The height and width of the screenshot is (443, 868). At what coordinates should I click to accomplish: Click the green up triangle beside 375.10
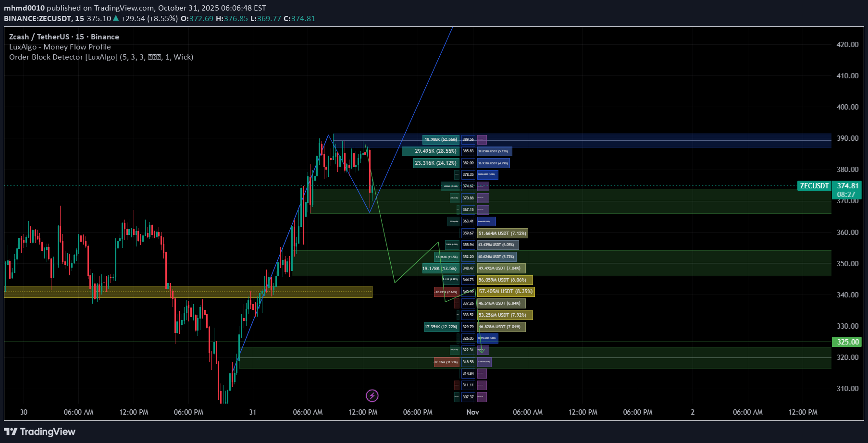coord(116,18)
